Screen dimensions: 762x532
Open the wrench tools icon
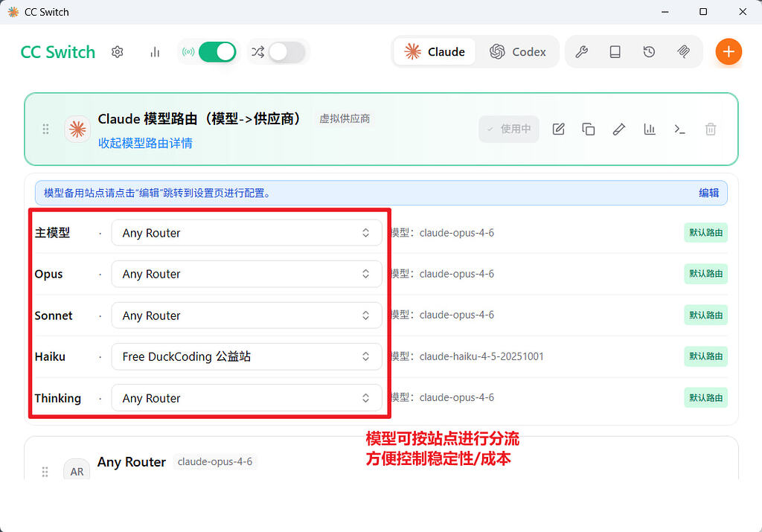click(582, 51)
